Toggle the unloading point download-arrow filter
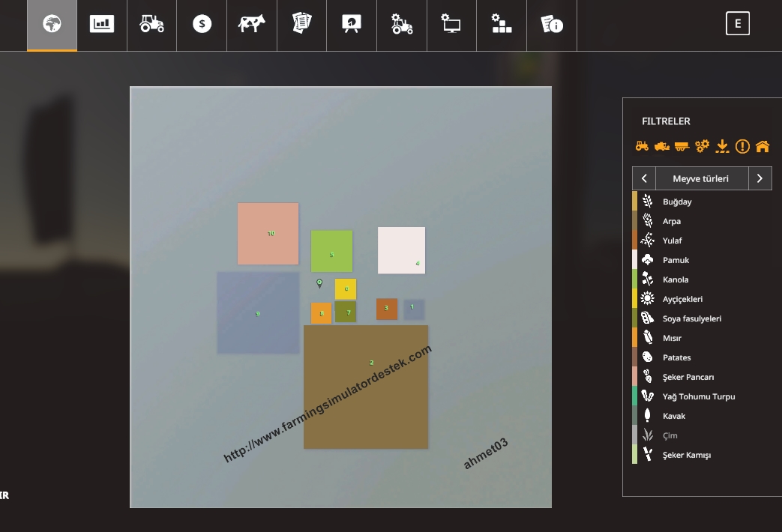The image size is (782, 532). point(722,146)
